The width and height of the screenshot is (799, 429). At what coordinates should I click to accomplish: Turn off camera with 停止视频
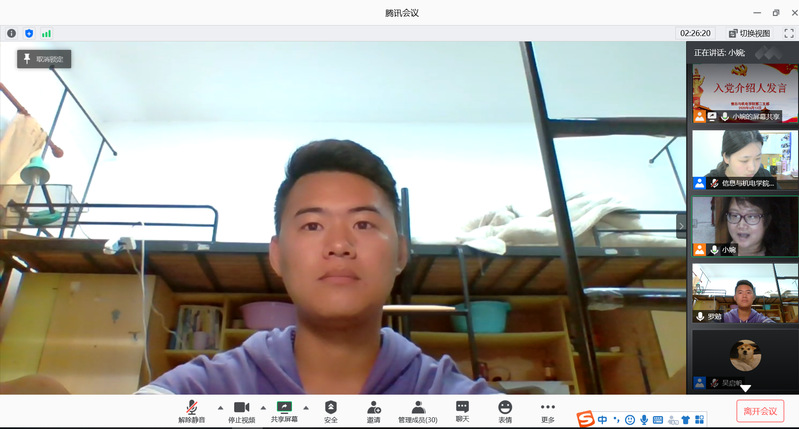tap(241, 411)
